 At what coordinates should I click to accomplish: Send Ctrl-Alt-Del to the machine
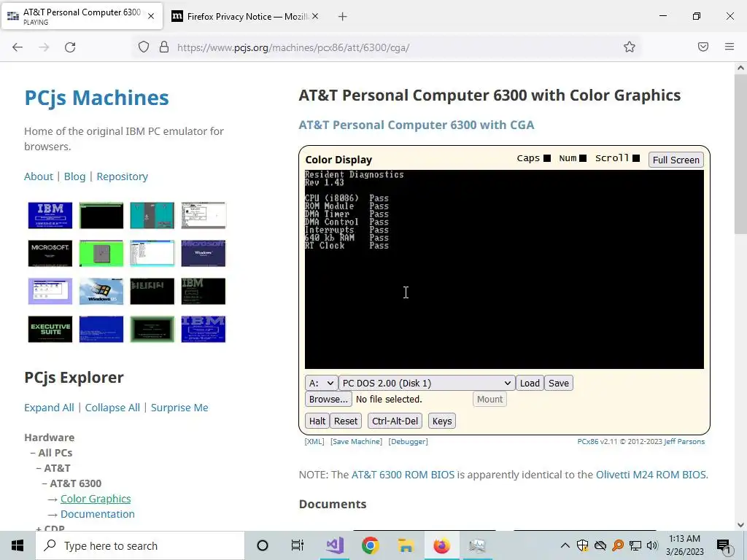pos(395,421)
